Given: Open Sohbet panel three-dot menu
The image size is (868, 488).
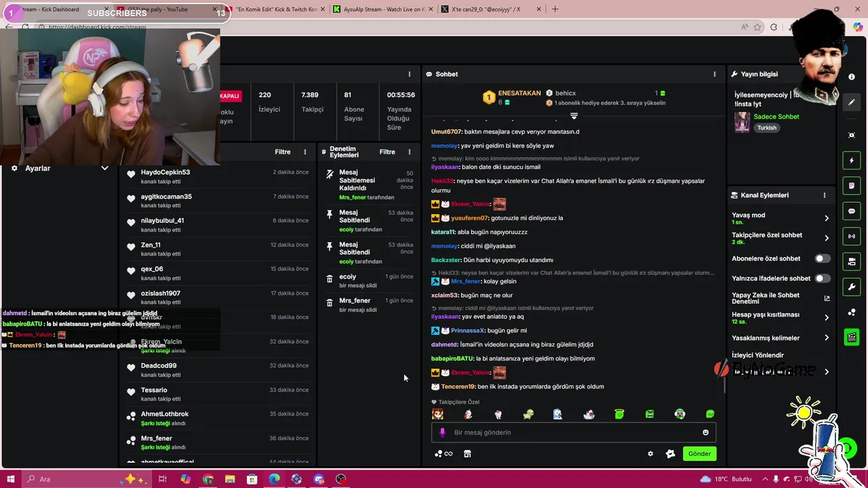Looking at the screenshot, I should click(x=714, y=74).
